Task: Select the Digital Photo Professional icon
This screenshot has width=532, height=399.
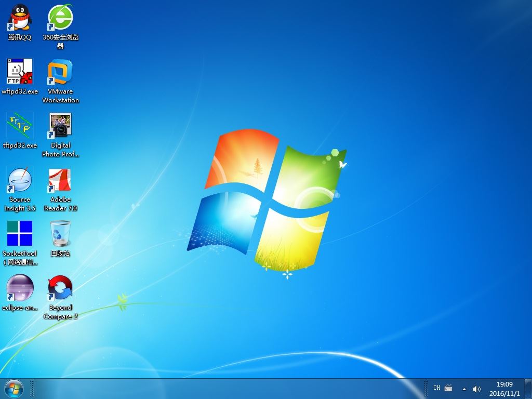Action: pos(60,126)
